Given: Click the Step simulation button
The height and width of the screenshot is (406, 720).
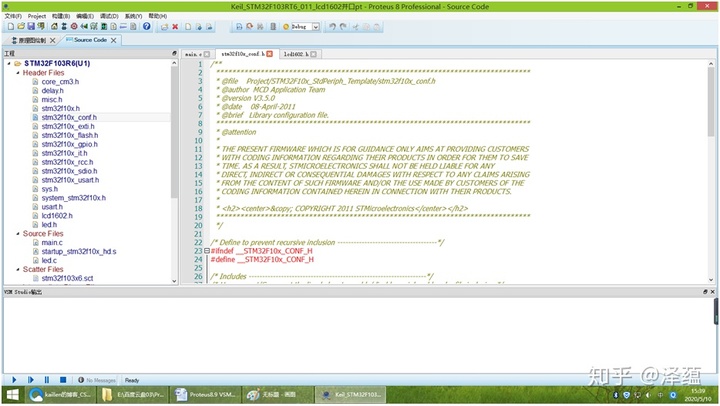Looking at the screenshot, I should (30, 380).
